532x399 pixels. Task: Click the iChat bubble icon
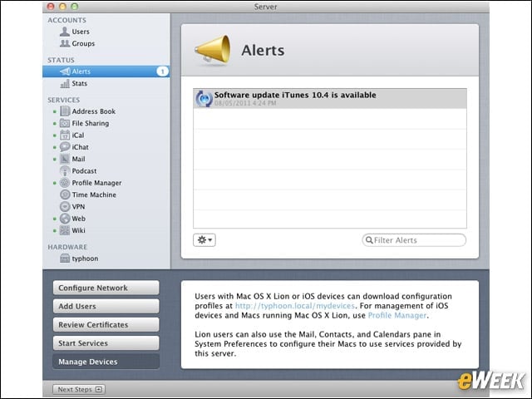(65, 147)
